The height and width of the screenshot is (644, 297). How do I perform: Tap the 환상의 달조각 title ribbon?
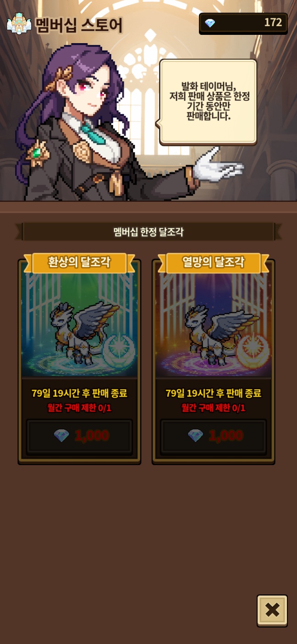pyautogui.click(x=79, y=263)
